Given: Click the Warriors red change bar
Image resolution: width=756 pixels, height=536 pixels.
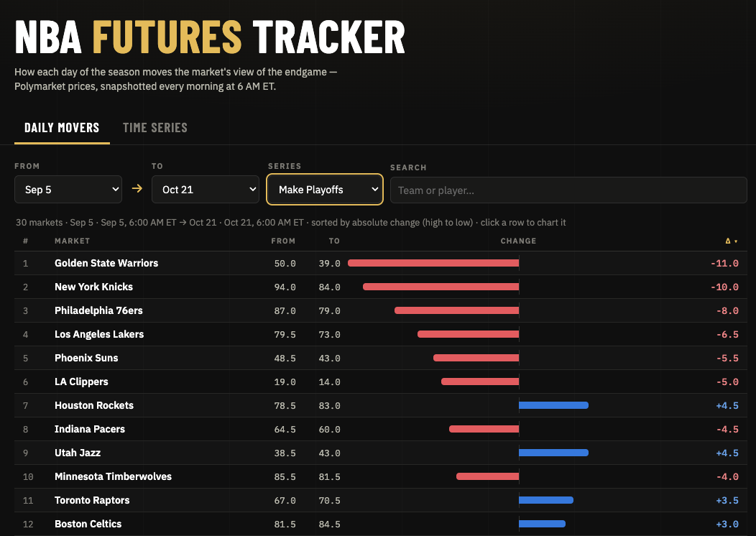Looking at the screenshot, I should [x=433, y=263].
